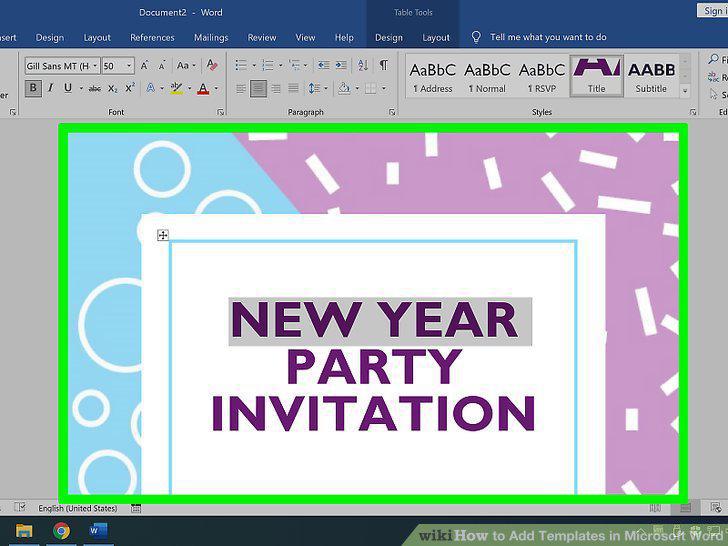Image resolution: width=728 pixels, height=546 pixels.
Task: Toggle Italic formatting
Action: coord(51,88)
